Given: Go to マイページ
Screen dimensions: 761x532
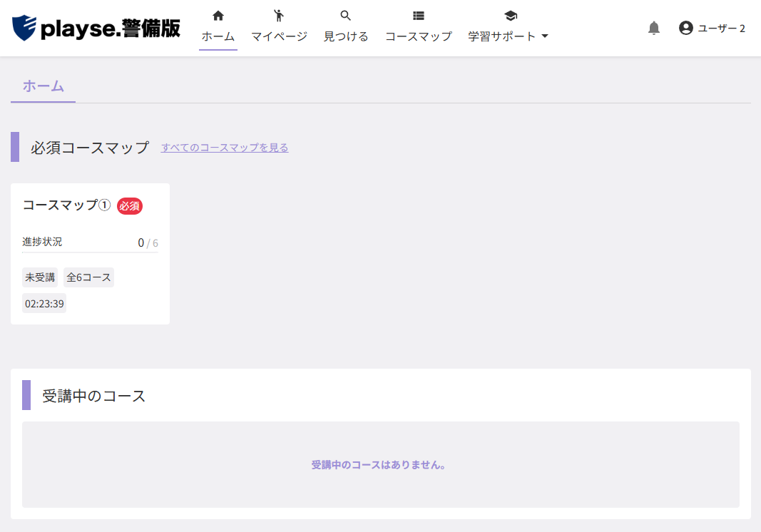Looking at the screenshot, I should [279, 36].
